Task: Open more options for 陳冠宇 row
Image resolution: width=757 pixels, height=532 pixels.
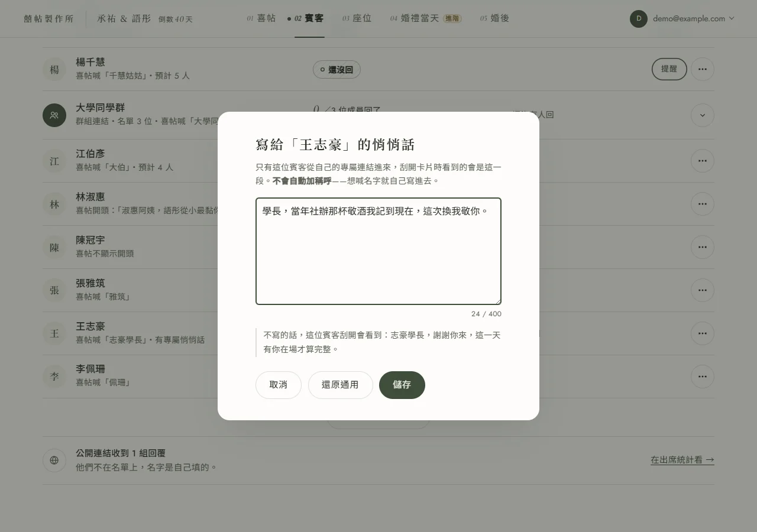Action: coord(702,247)
